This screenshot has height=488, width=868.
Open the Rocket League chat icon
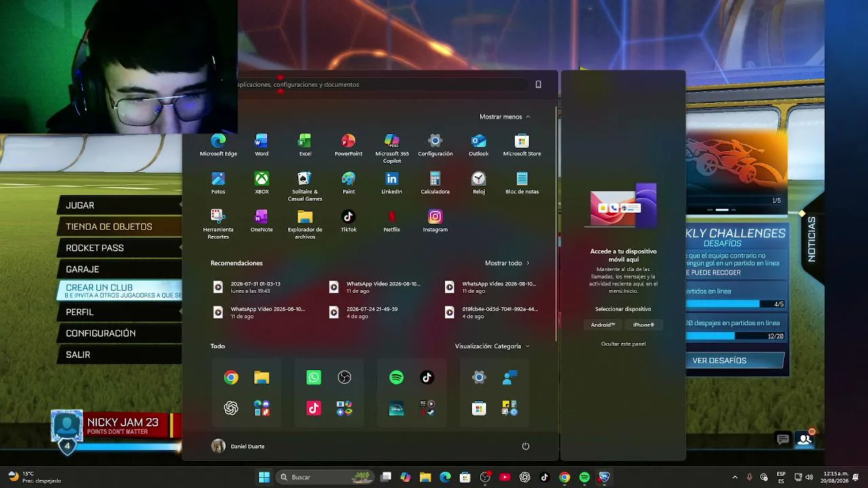[783, 440]
